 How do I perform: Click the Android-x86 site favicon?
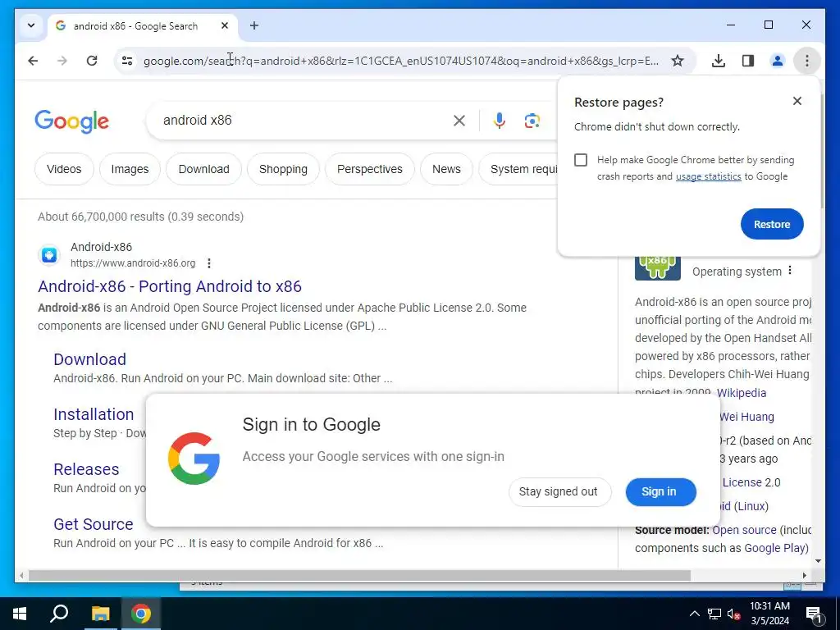tap(49, 255)
